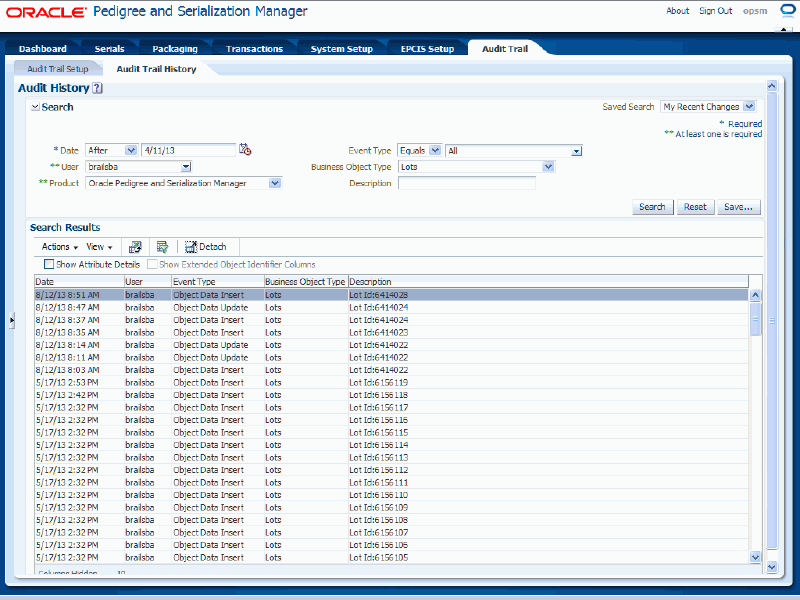Collapse the Search section
Image resolution: width=800 pixels, height=600 pixels.
[x=35, y=107]
